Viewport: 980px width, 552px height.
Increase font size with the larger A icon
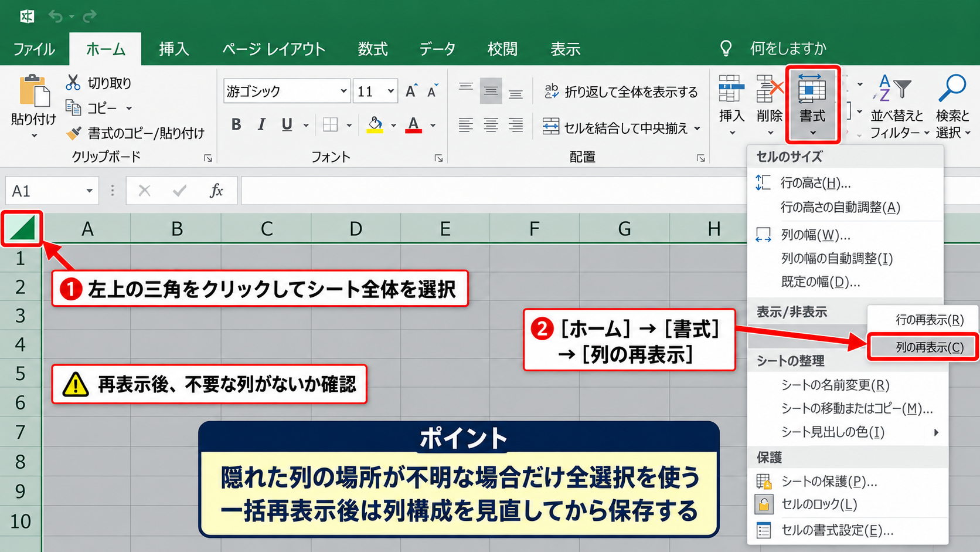(x=411, y=91)
